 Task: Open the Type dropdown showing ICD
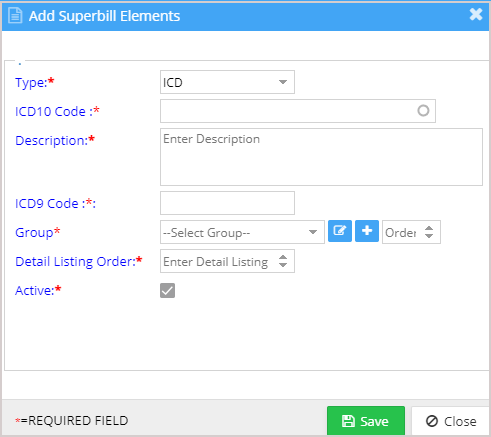[227, 82]
